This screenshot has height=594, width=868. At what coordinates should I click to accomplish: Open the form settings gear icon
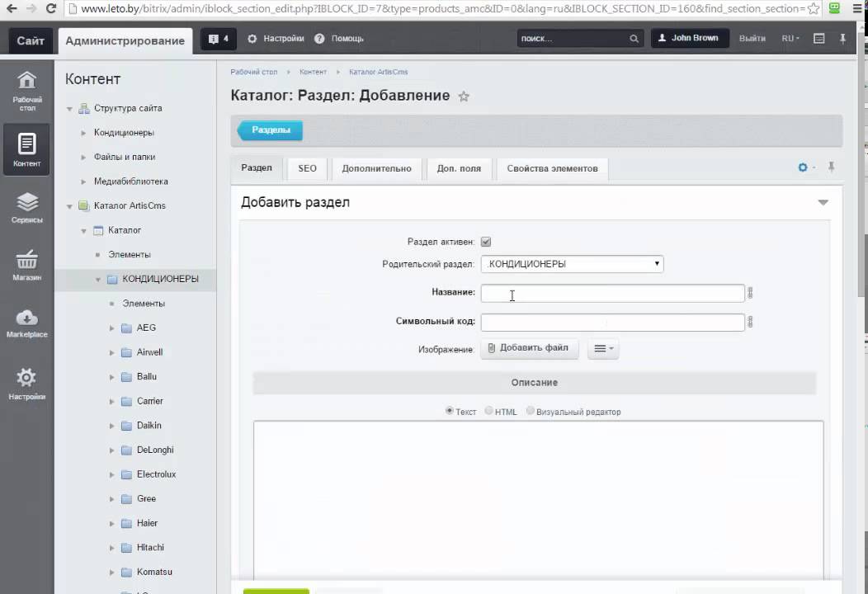(x=803, y=167)
